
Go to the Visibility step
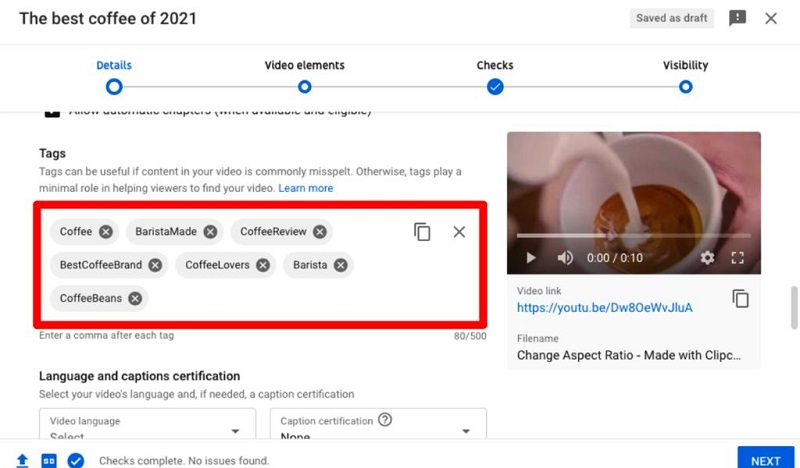pyautogui.click(x=686, y=77)
